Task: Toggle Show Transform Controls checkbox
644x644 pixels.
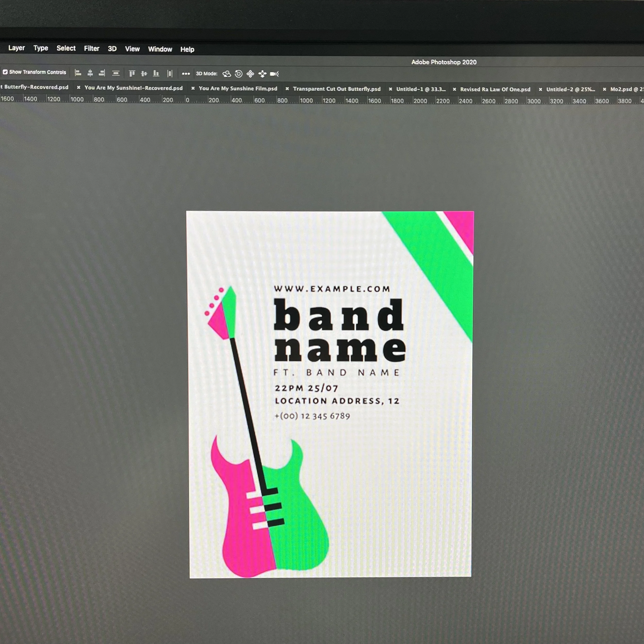Action: point(5,72)
